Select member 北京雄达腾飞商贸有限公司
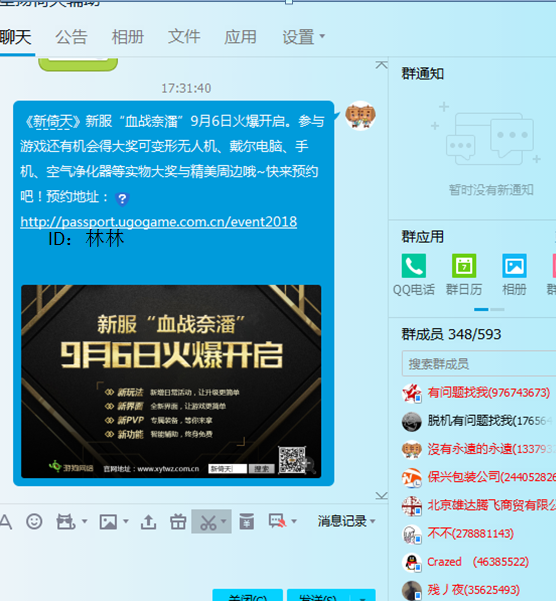Screen dimensions: 556x601 pos(479,505)
